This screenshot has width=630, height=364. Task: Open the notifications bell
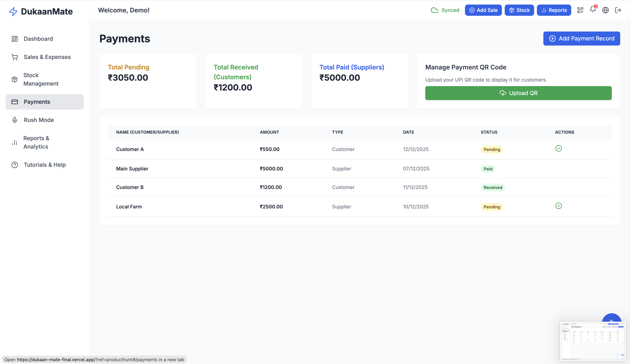coord(593,9)
